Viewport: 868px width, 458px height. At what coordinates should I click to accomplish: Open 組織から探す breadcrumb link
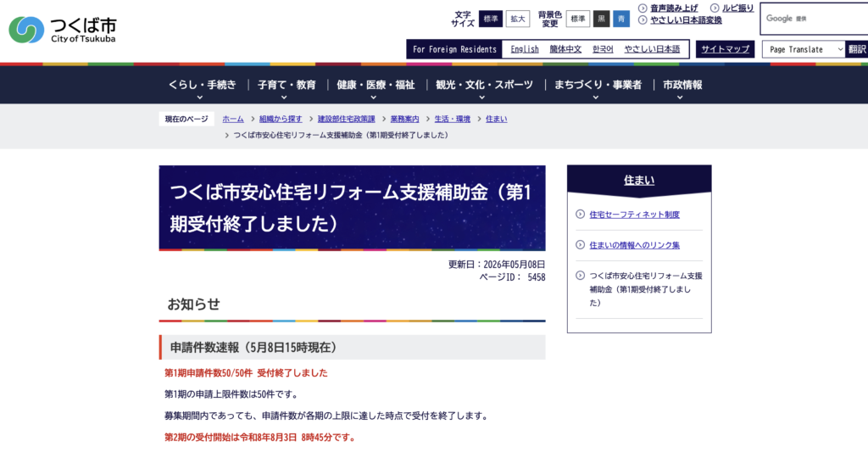(x=281, y=119)
